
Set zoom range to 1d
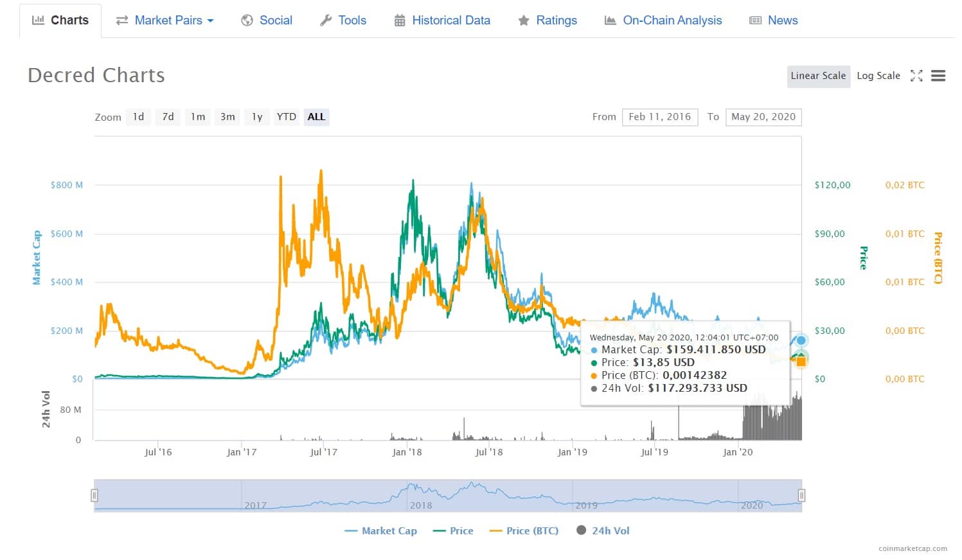tap(138, 117)
